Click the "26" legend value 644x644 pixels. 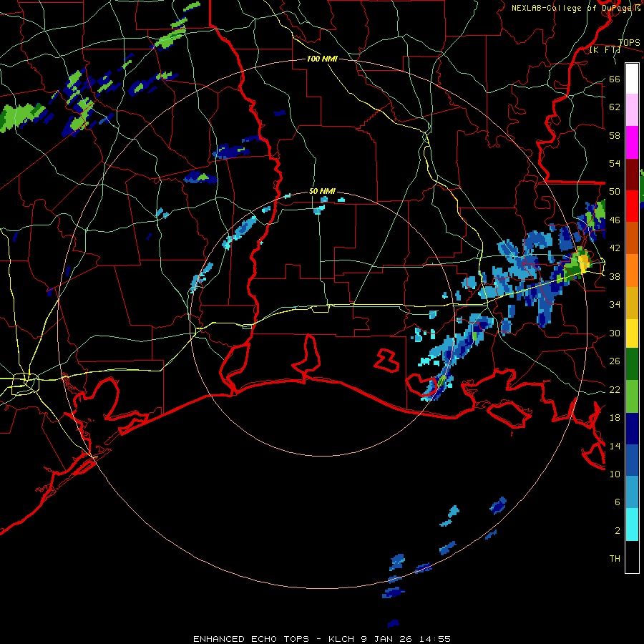(x=615, y=361)
